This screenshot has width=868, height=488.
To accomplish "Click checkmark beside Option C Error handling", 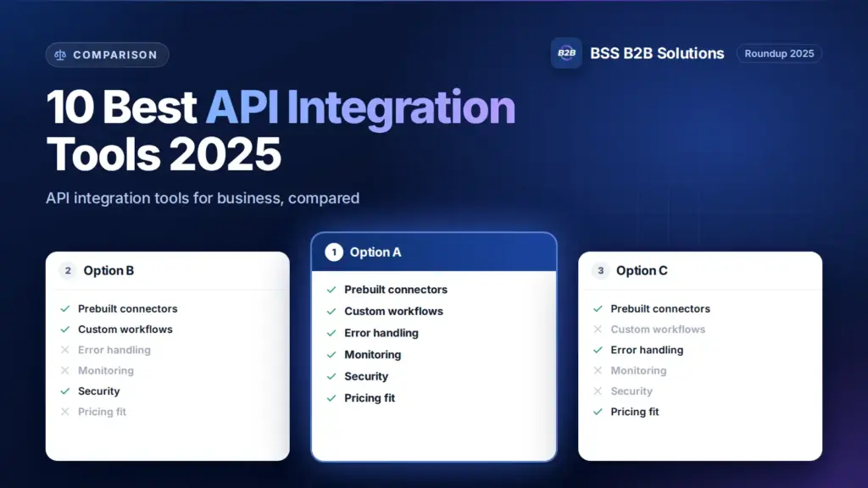I will click(x=598, y=350).
